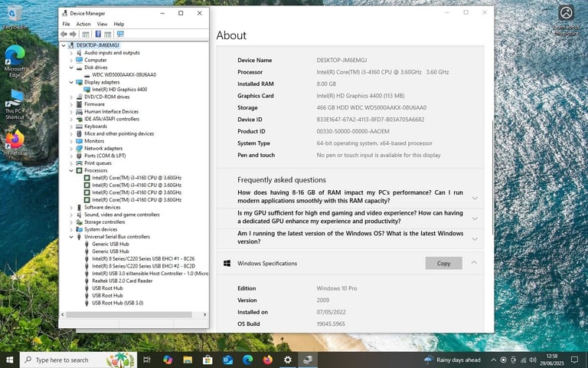
Task: Open the File menu in Device Manager
Action: [x=66, y=24]
